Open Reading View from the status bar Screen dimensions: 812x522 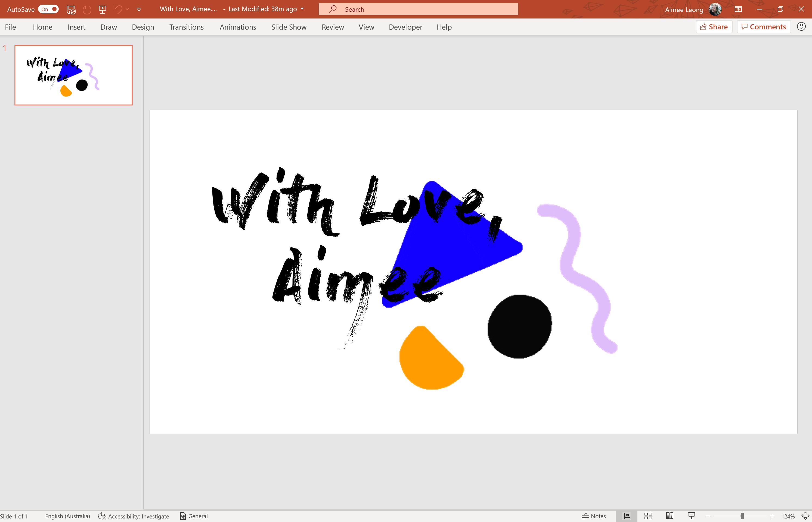670,516
